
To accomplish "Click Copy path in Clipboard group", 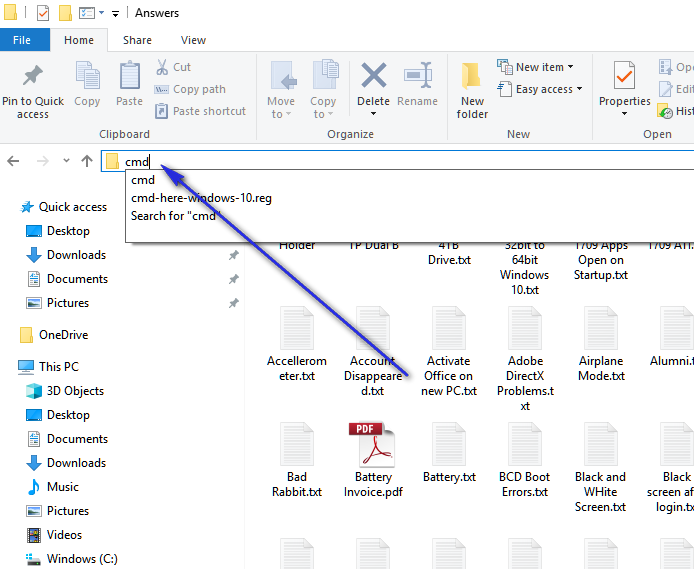I will coord(190,89).
